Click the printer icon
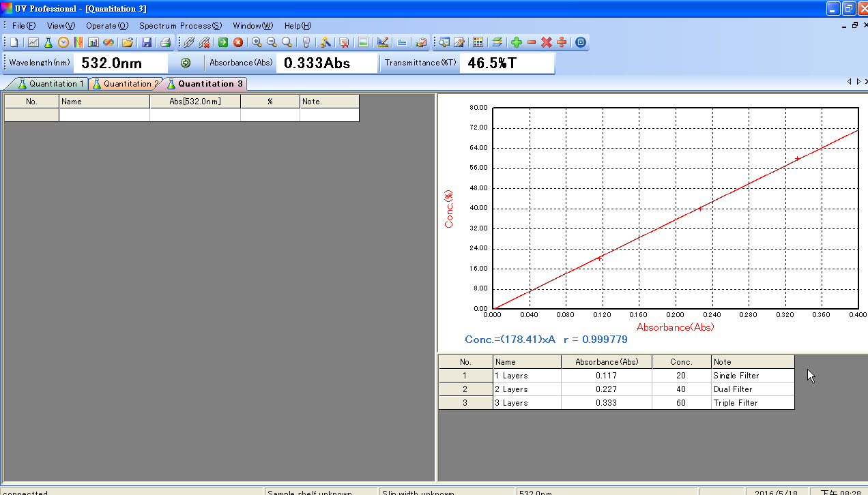Image resolution: width=868 pixels, height=495 pixels. pos(165,42)
